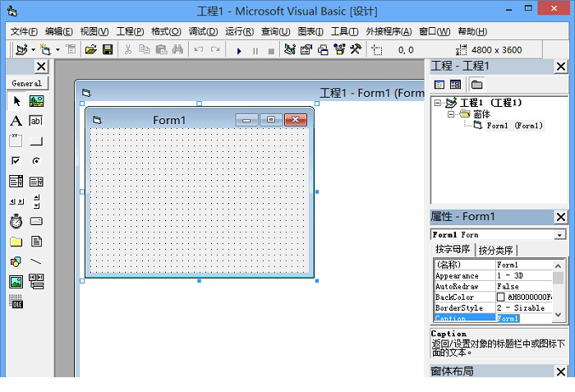Select the HScrollBar control tool
This screenshot has height=392, width=575.
[x=16, y=201]
